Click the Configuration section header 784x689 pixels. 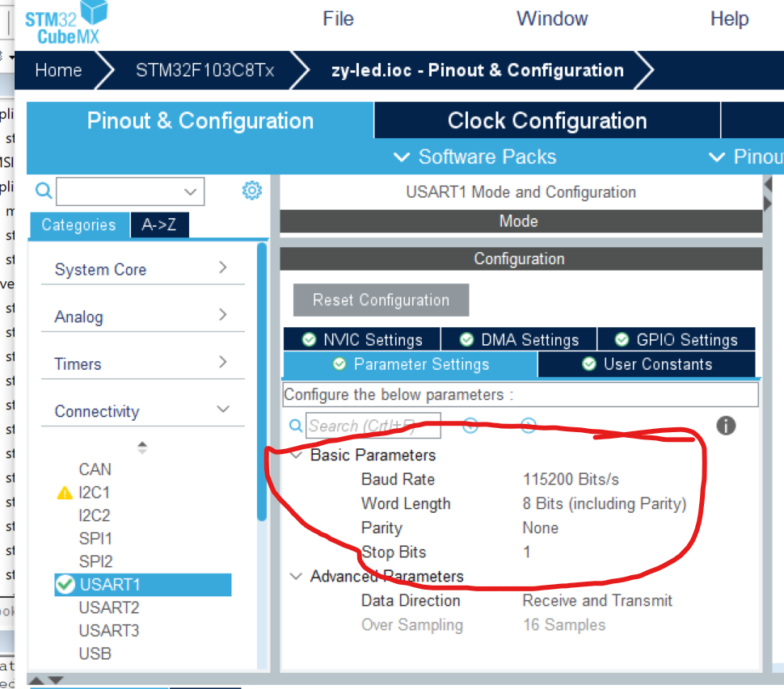point(521,258)
